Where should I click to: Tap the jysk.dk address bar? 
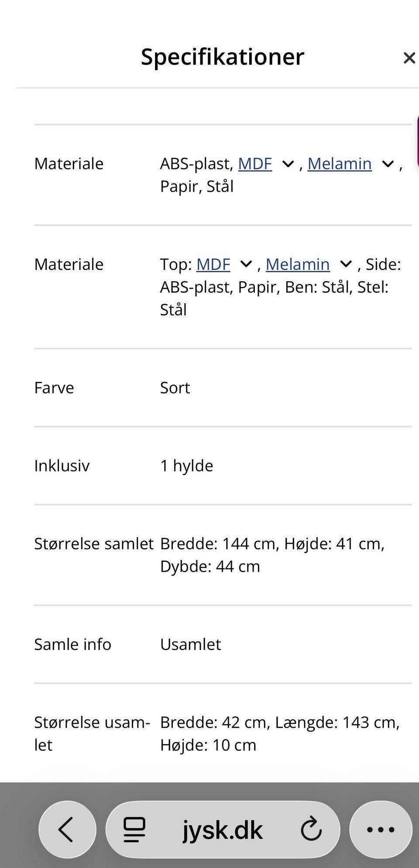pyautogui.click(x=223, y=830)
